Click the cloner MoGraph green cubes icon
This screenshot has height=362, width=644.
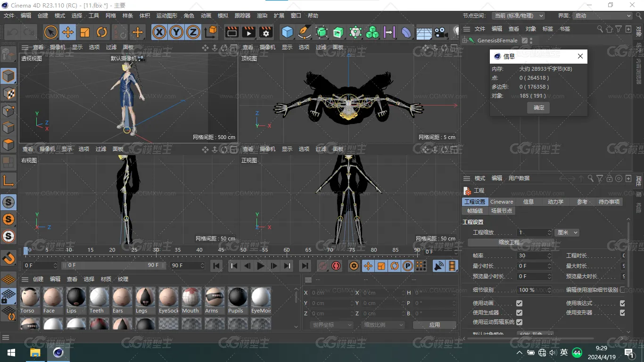[x=372, y=32]
